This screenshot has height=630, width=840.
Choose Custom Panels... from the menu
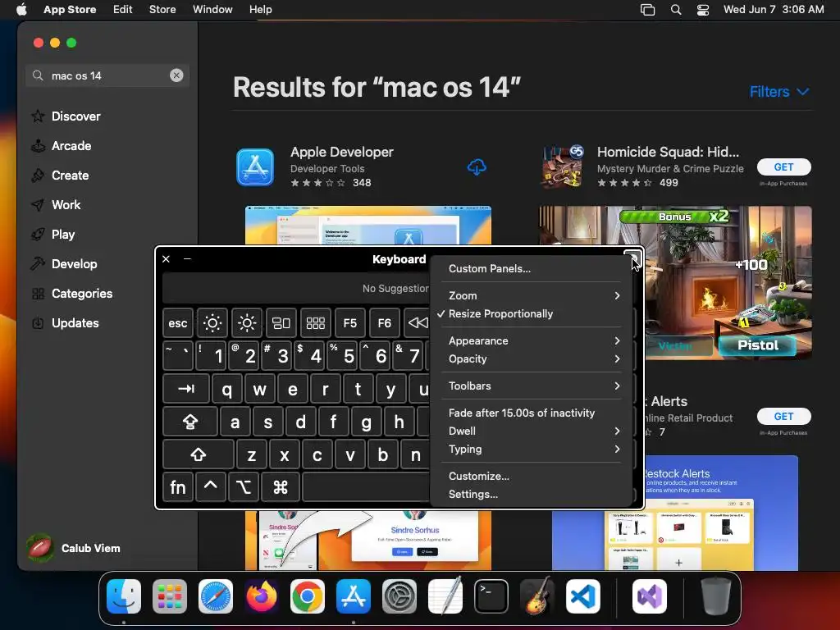(531, 269)
